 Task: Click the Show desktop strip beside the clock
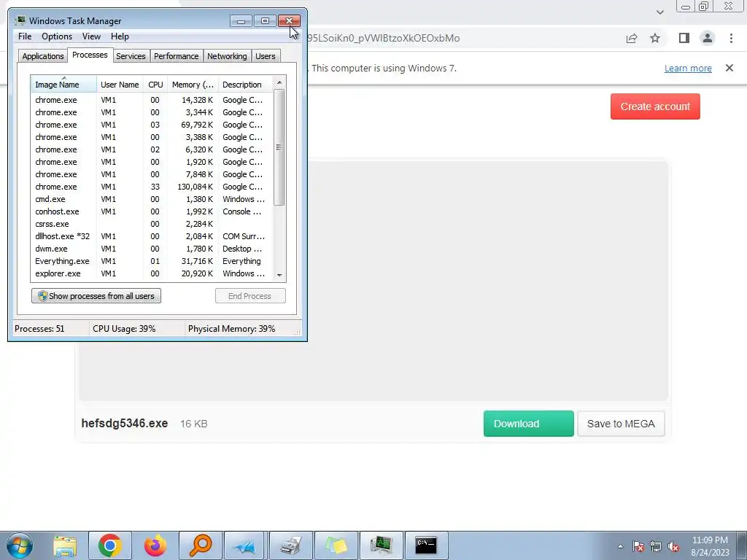pyautogui.click(x=741, y=545)
